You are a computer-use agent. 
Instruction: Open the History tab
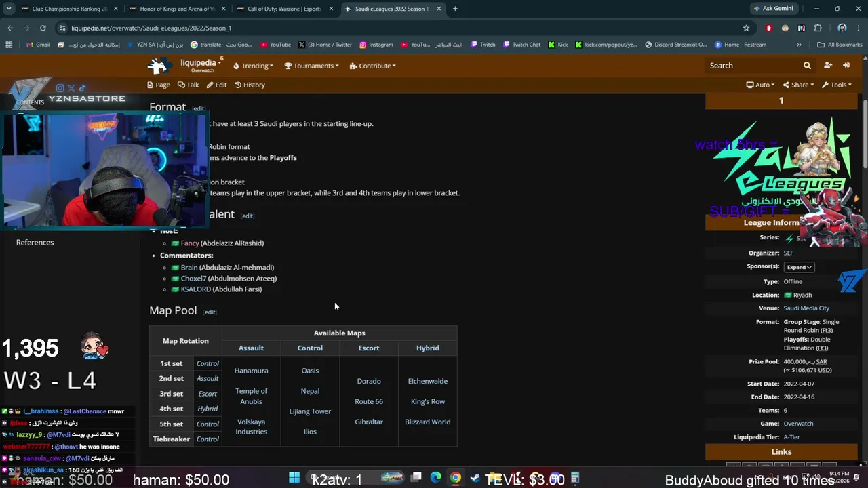(250, 85)
